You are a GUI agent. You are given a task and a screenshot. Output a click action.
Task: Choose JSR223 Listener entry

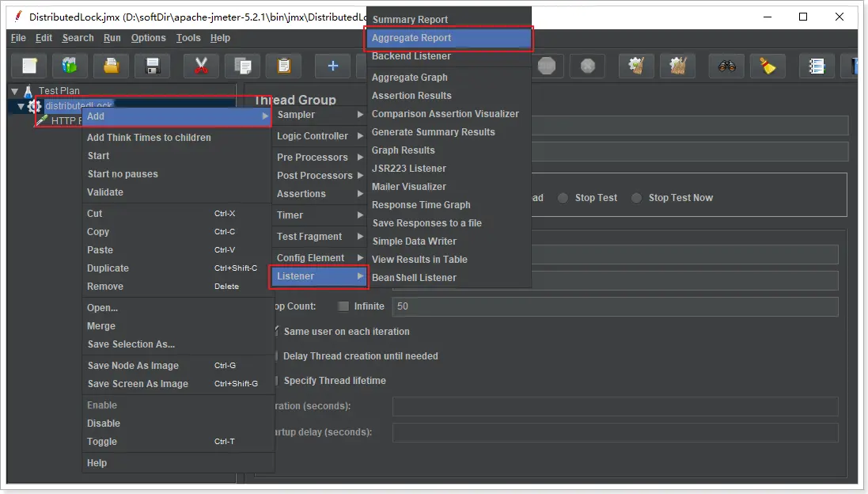449,169
